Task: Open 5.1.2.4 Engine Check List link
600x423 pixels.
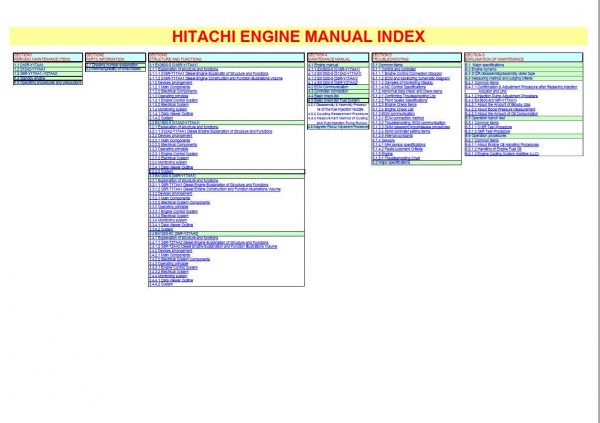Action: pyautogui.click(x=393, y=109)
